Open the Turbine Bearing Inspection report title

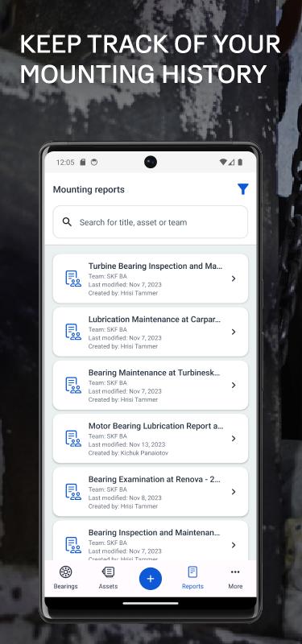pyautogui.click(x=155, y=266)
